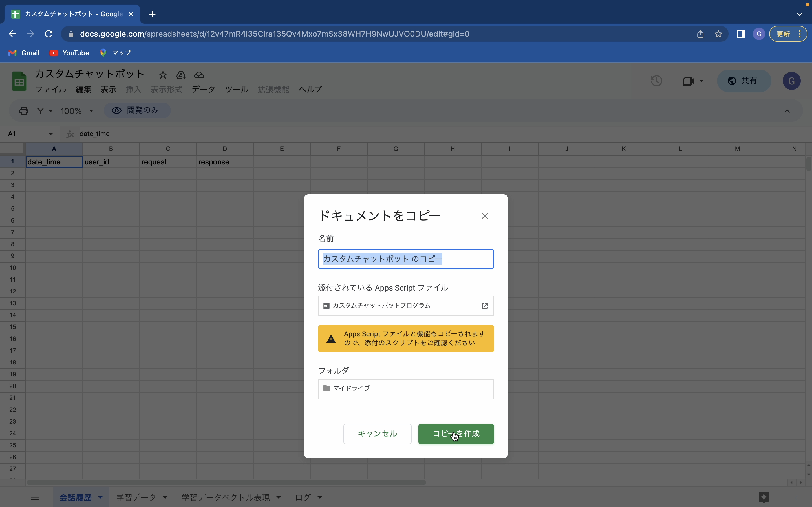Close the copy document dialog
Viewport: 812px width, 507px height.
(x=484, y=215)
